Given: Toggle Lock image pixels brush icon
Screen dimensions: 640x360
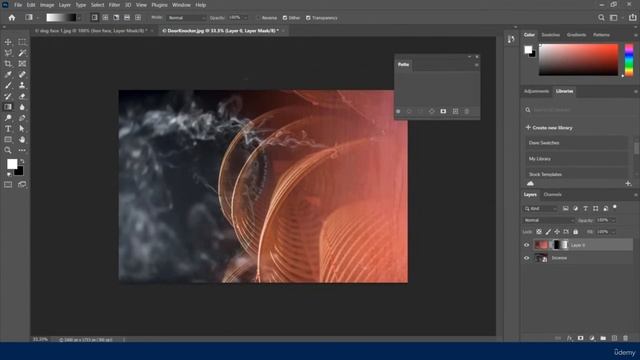Looking at the screenshot, I should tap(548, 232).
